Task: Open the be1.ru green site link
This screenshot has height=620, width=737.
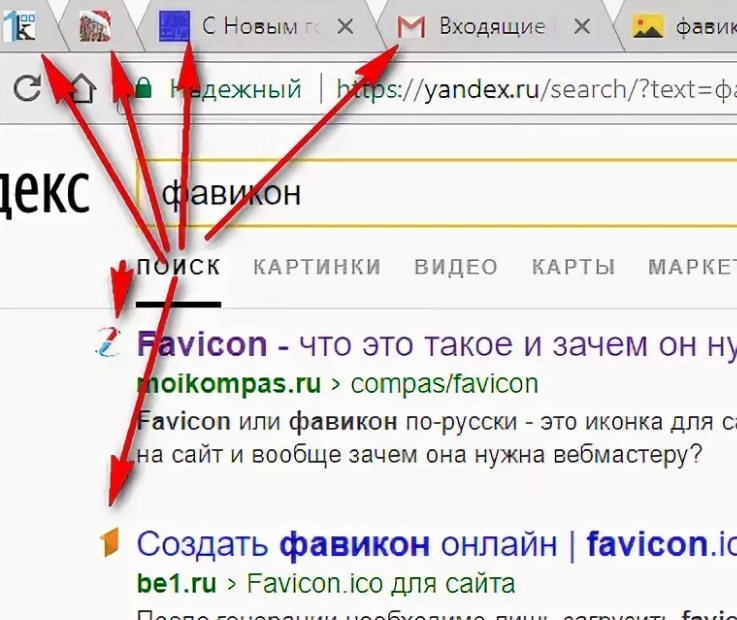Action: [177, 583]
